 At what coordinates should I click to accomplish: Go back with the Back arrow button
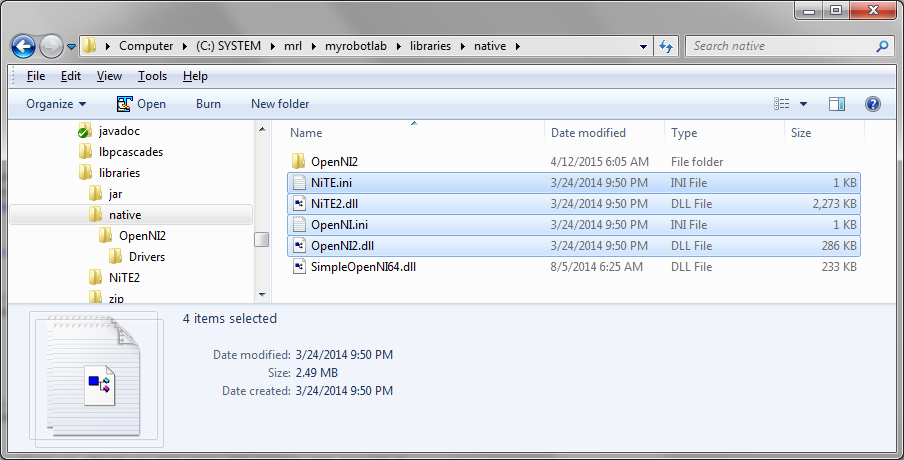[x=24, y=46]
